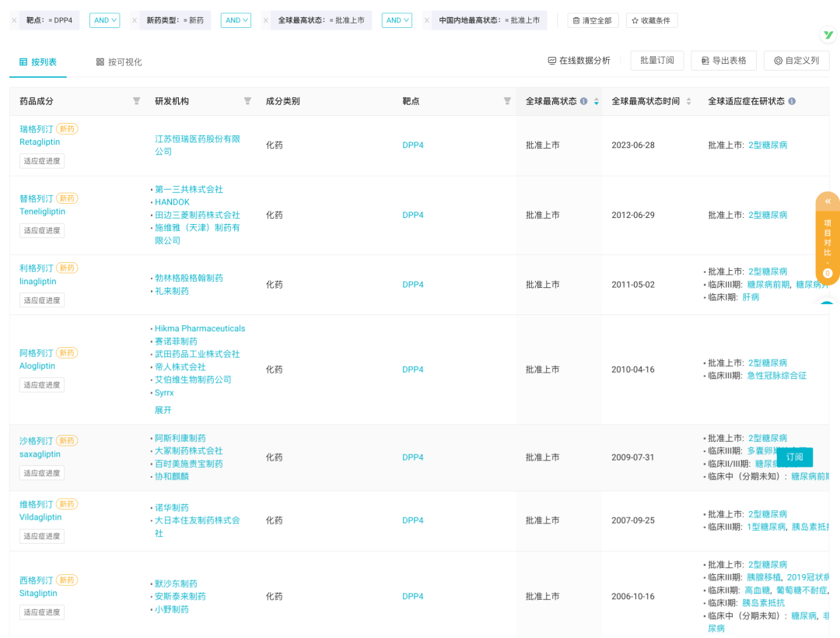The height and width of the screenshot is (638, 840).
Task: Open the second AND operator dropdown
Action: [236, 20]
